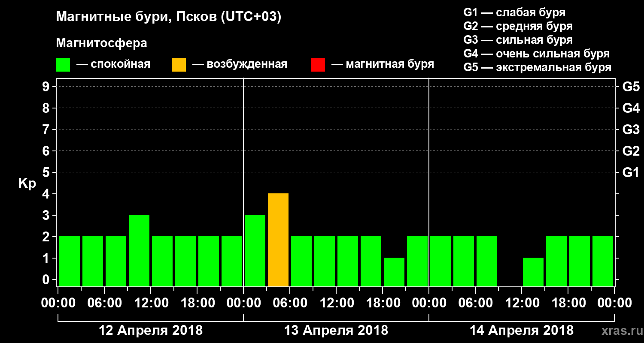This screenshot has width=644, height=343.
Task: Click the 'G1' right axis label
Action: click(x=631, y=172)
